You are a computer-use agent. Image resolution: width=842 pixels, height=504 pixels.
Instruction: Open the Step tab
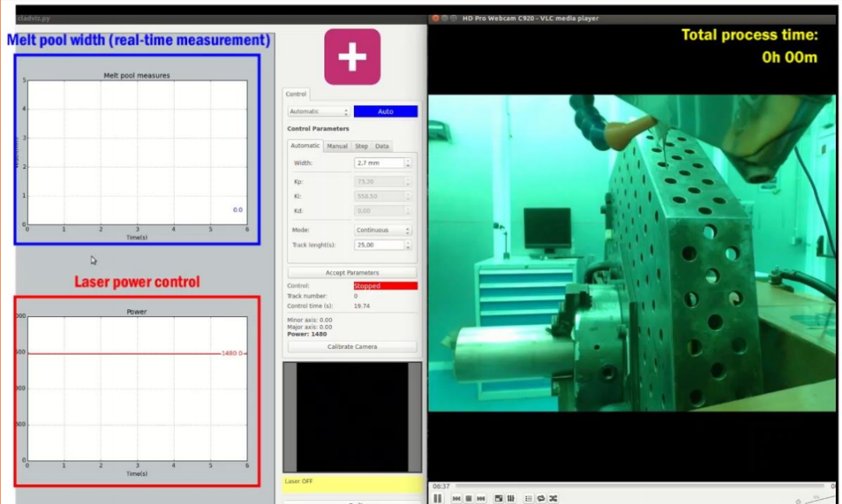362,146
